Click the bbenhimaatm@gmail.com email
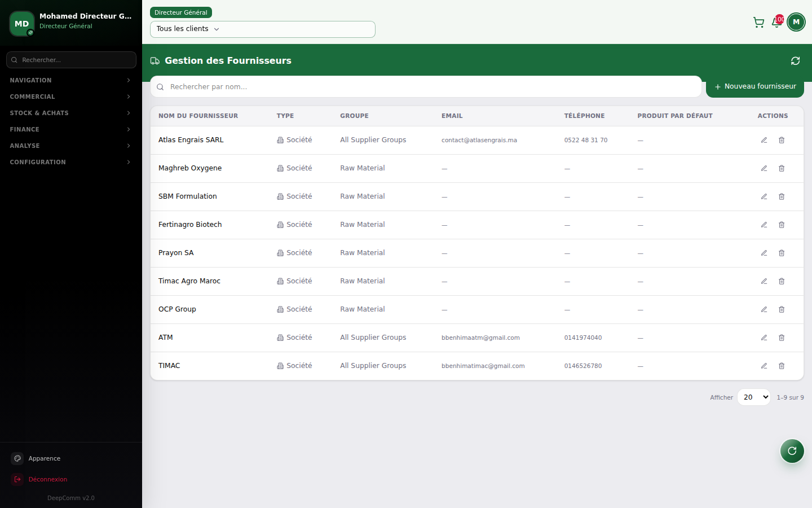This screenshot has width=812, height=508. coord(480,338)
